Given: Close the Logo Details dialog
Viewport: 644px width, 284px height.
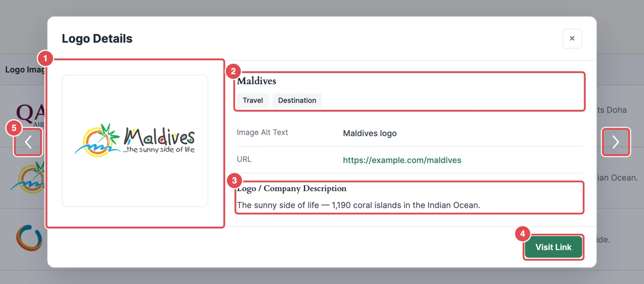Looking at the screenshot, I should click(572, 39).
